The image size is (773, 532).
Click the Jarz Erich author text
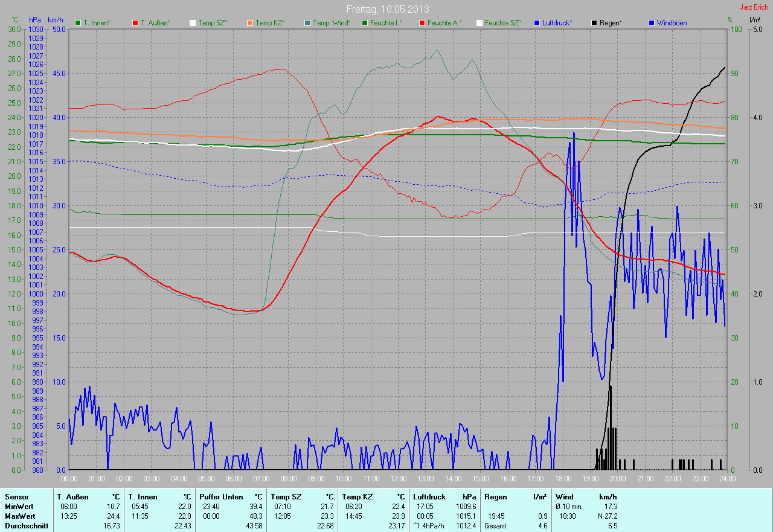[754, 7]
